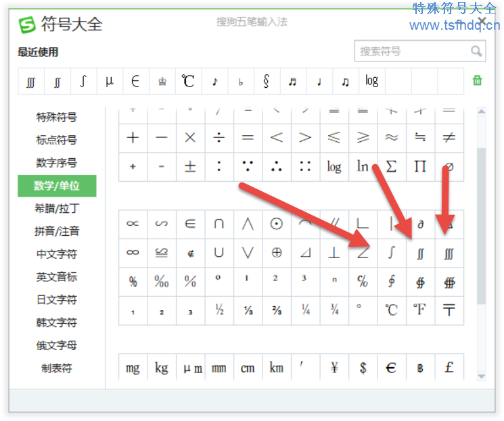The width and height of the screenshot is (504, 421).
Task: Insert the kg unit symbol
Action: 162,368
